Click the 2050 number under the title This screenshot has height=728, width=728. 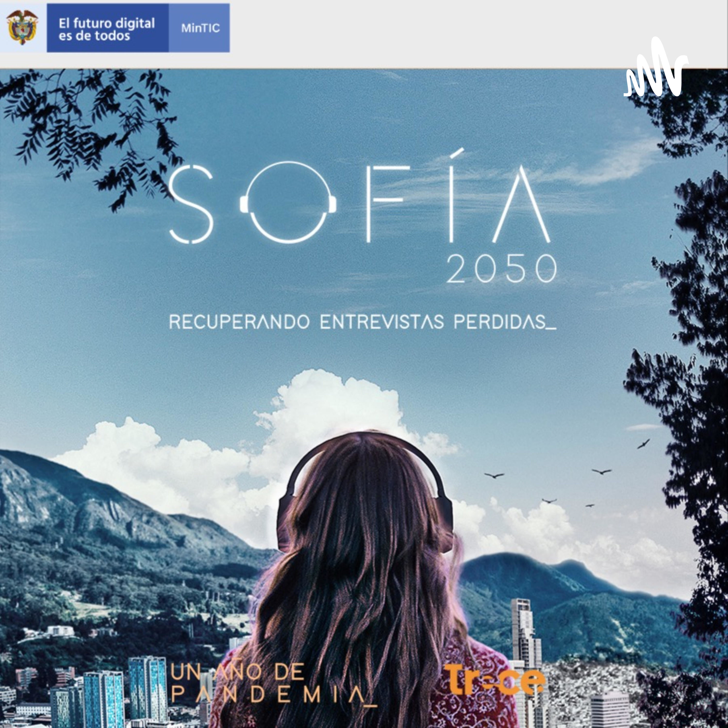502,270
